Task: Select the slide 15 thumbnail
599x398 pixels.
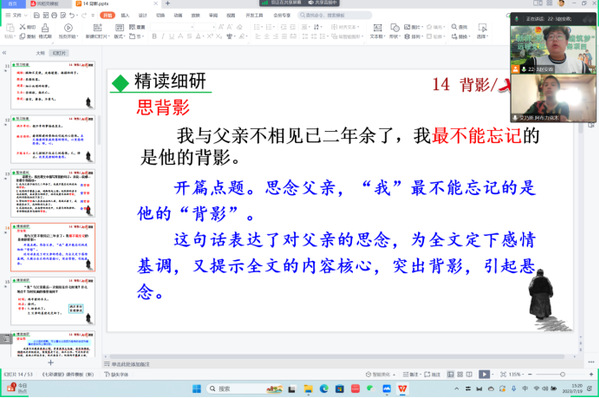Action: tap(53, 301)
